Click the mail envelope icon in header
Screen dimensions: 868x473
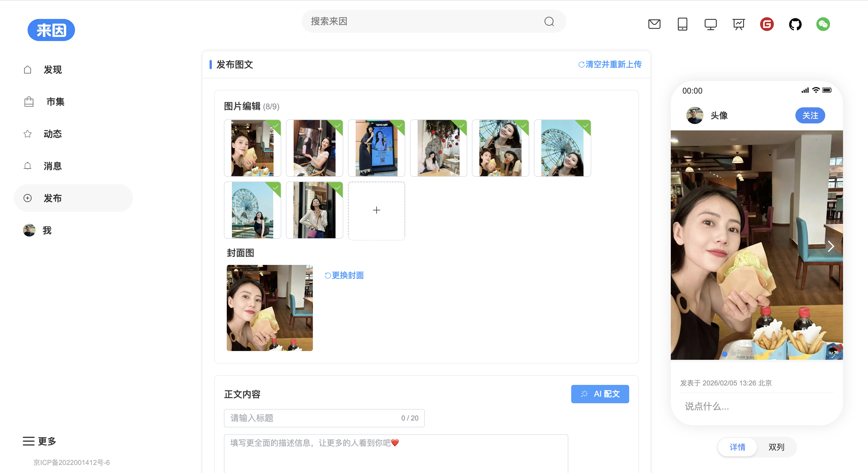(654, 24)
